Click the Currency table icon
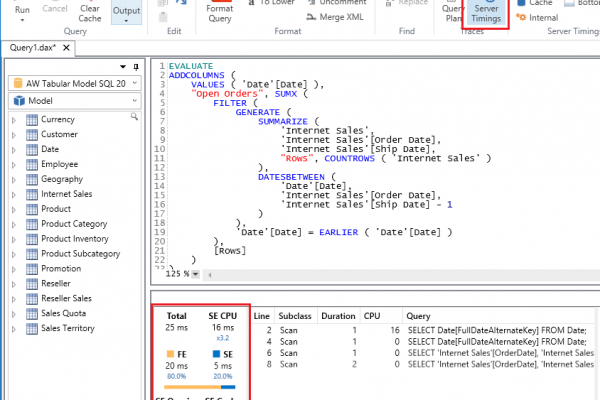This screenshot has height=400, width=600. tap(32, 120)
